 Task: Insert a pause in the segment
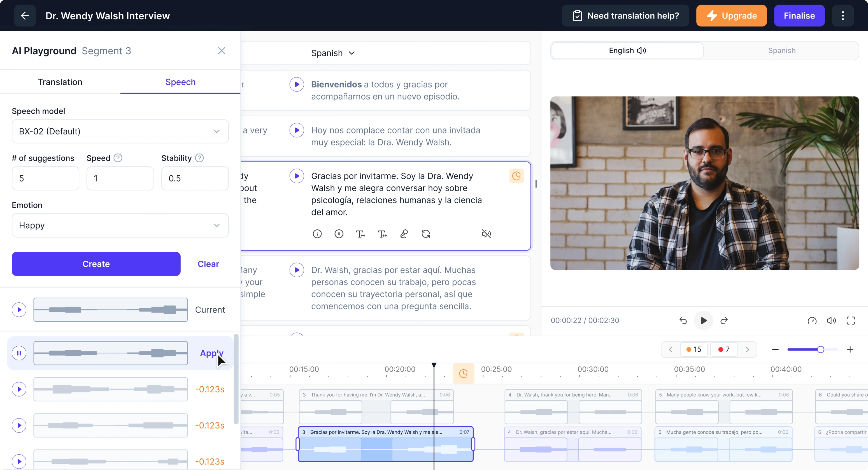point(339,233)
